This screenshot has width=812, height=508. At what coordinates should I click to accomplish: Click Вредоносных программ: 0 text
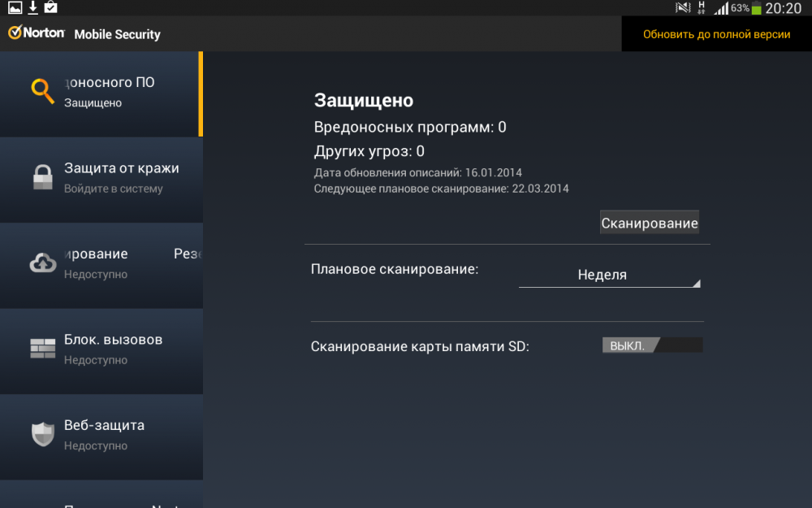pyautogui.click(x=410, y=127)
